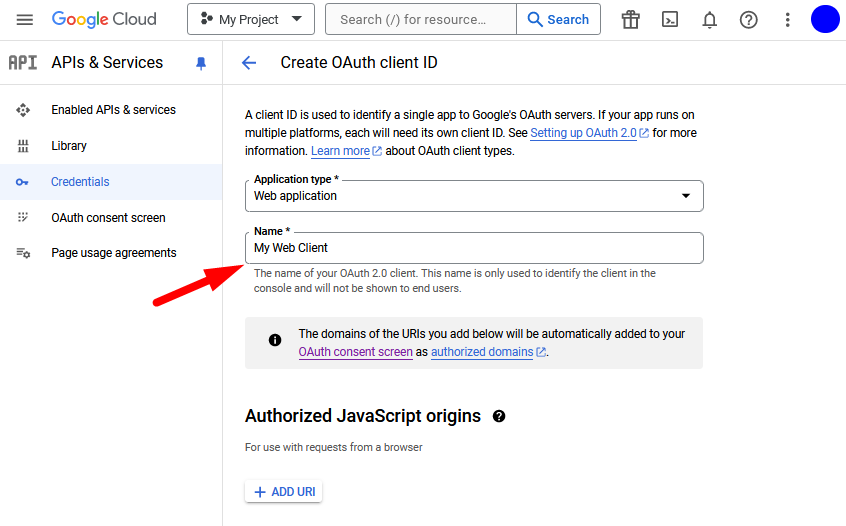Follow OAuth consent screen link in info box
Image resolution: width=846 pixels, height=526 pixels.
356,352
